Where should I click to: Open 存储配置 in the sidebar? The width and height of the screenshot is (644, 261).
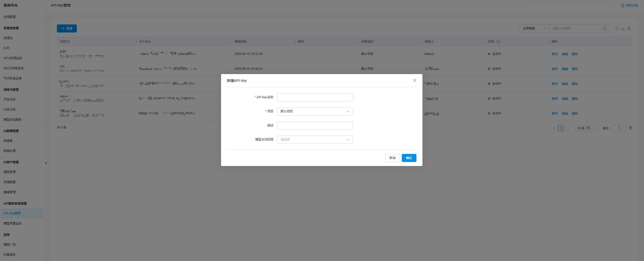click(x=10, y=182)
